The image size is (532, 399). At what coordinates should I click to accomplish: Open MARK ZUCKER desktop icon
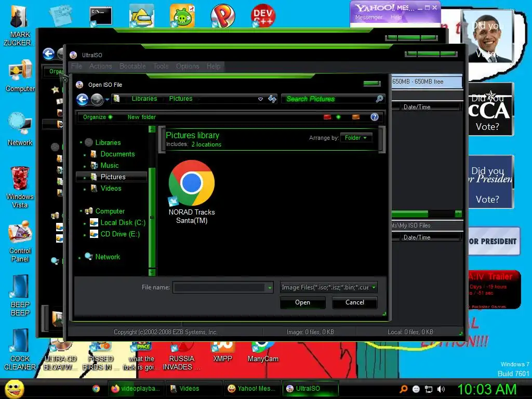tap(19, 25)
